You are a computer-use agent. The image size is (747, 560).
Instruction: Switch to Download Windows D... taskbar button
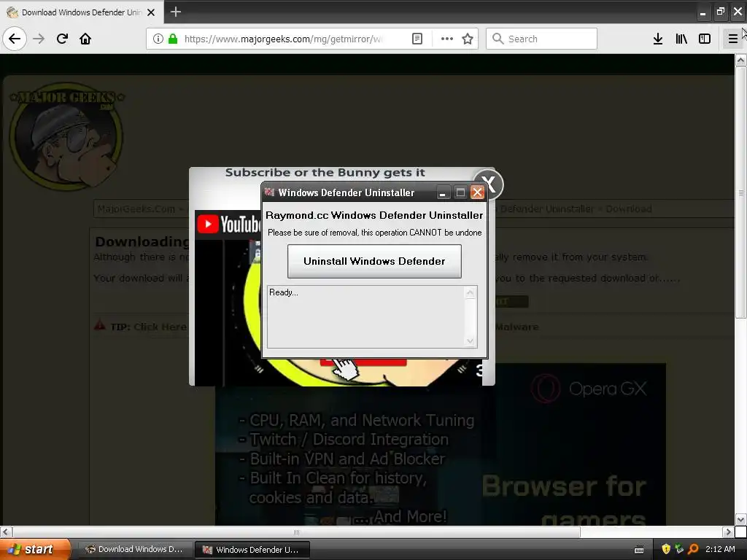135,549
